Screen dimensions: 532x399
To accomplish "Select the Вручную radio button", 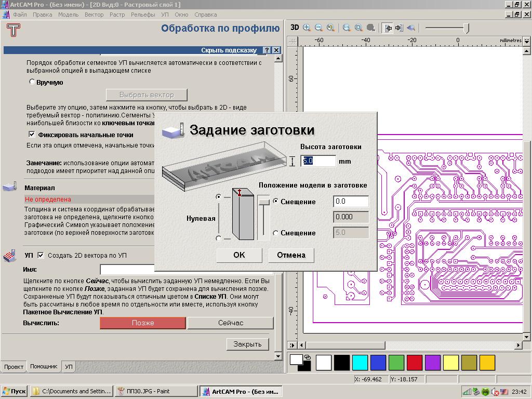I will click(32, 82).
